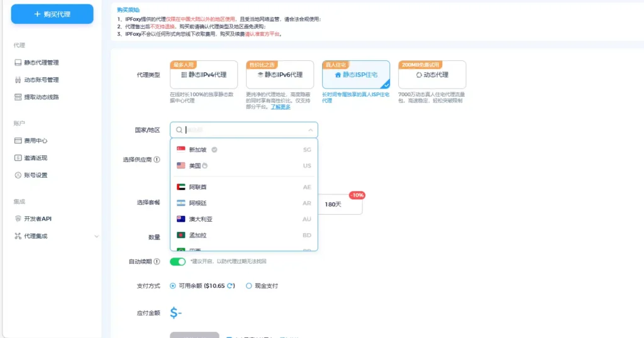The width and height of the screenshot is (644, 338).
Task: Click the info icon next to 选择供应商
Action: point(157,160)
